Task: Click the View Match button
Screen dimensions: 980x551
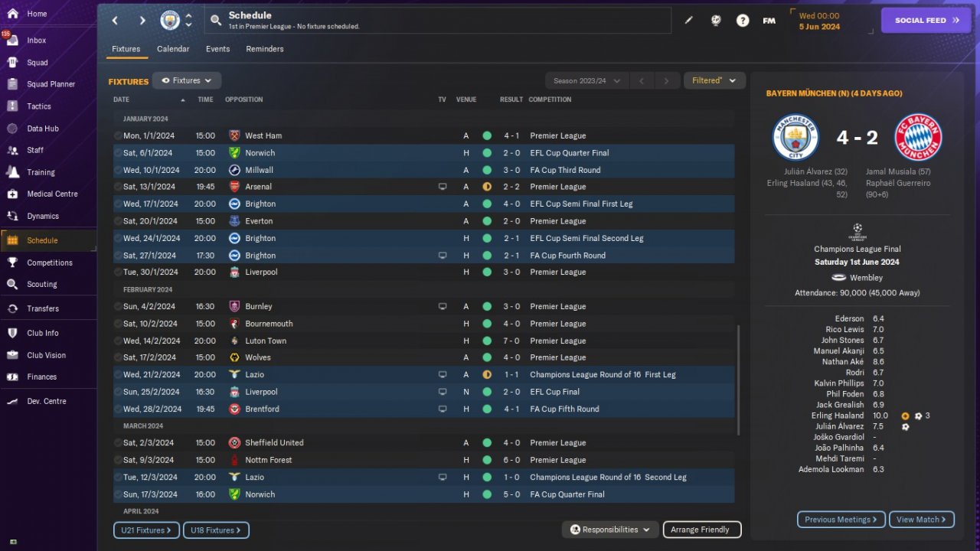Action: tap(922, 520)
